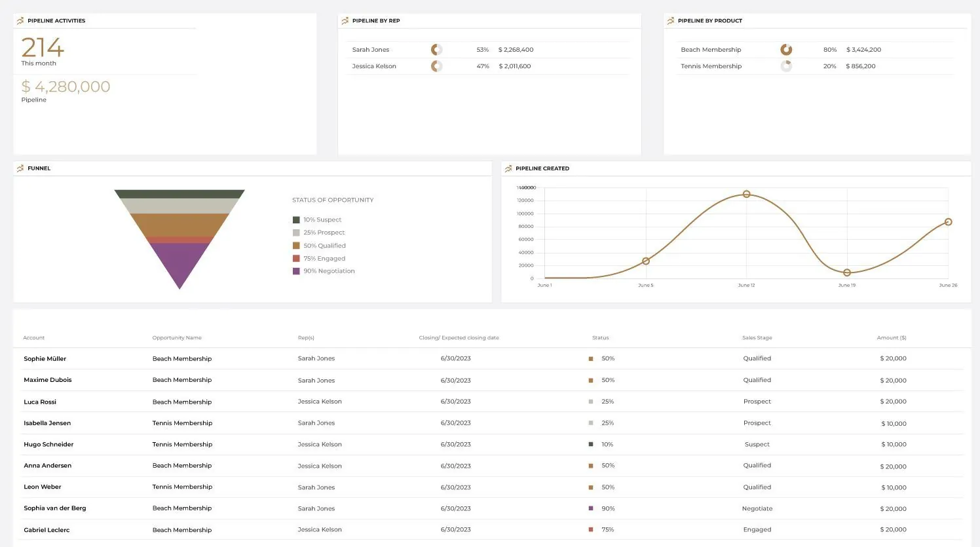Click the dark green Suspect funnel band

pyautogui.click(x=179, y=194)
